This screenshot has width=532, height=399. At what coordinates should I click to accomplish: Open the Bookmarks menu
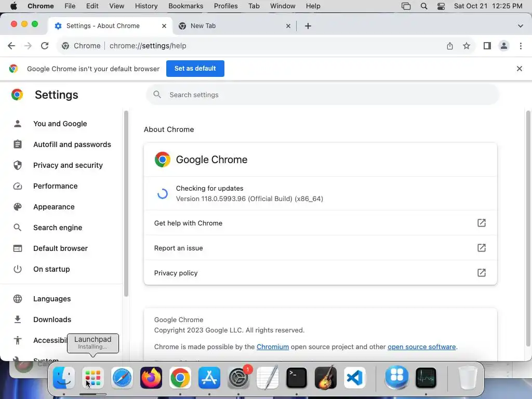pyautogui.click(x=185, y=6)
